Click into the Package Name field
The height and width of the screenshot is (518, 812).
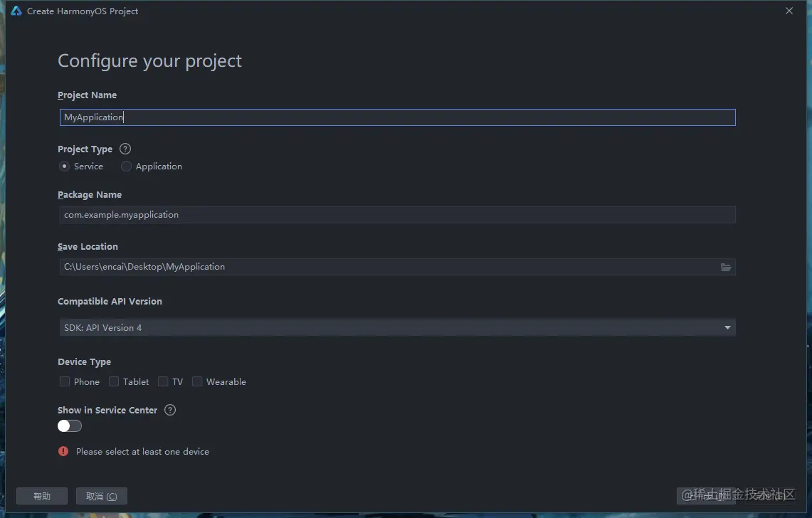pyautogui.click(x=397, y=215)
